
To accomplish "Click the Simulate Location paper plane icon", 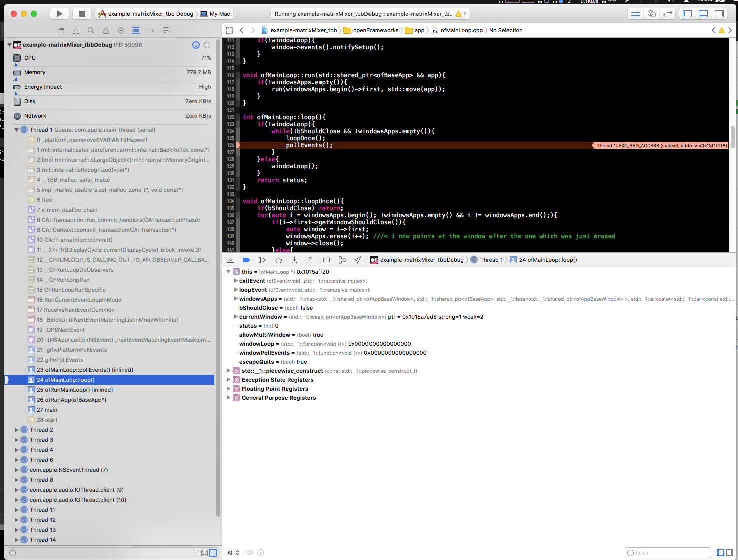I will click(x=357, y=260).
